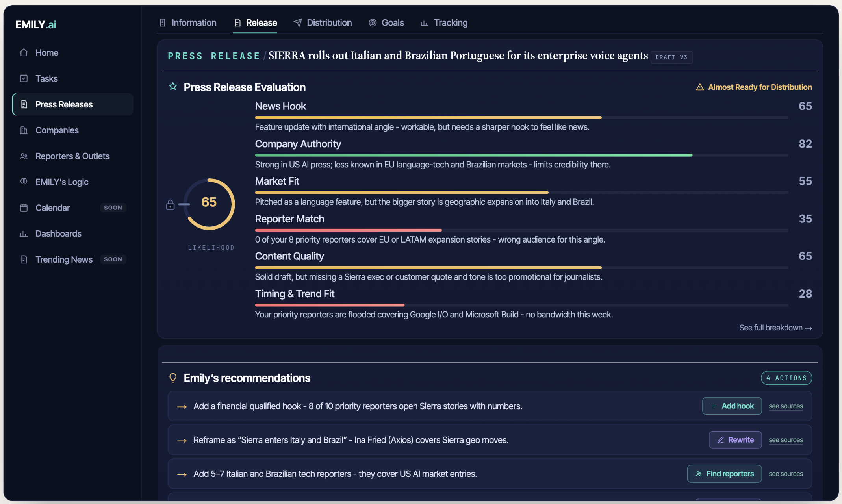
Task: Click the arrow icon on financial hook recommendation
Action: (x=182, y=407)
